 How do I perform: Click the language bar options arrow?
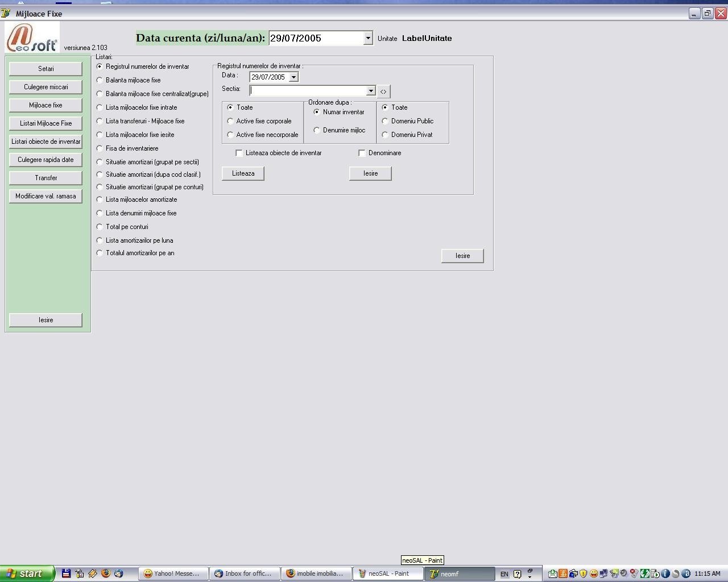[530, 577]
